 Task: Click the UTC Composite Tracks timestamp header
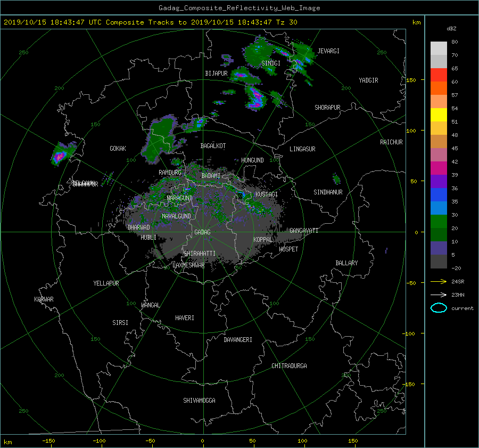150,22
